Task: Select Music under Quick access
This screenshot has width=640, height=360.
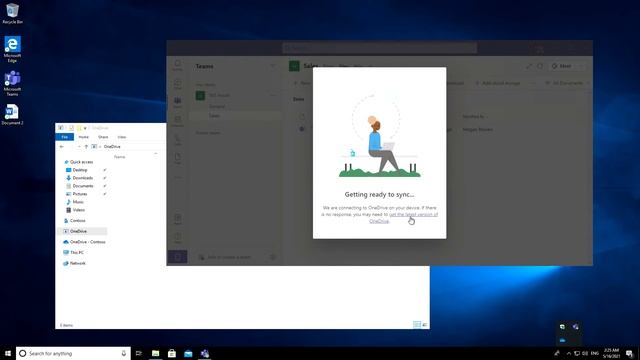Action: [x=78, y=202]
